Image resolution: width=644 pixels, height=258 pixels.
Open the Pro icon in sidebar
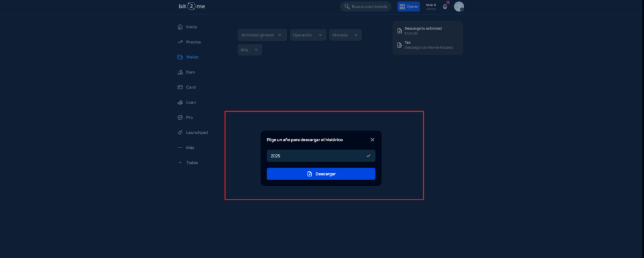pos(180,117)
